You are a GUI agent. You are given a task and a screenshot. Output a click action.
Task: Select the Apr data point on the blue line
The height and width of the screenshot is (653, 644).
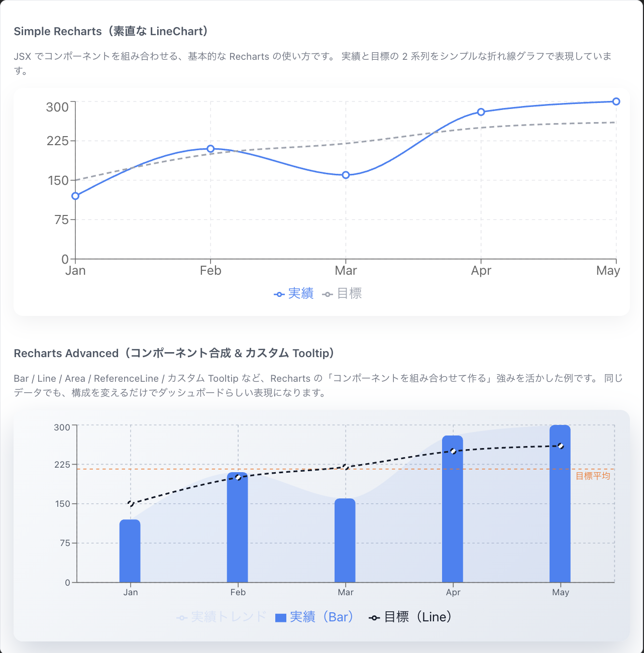481,112
